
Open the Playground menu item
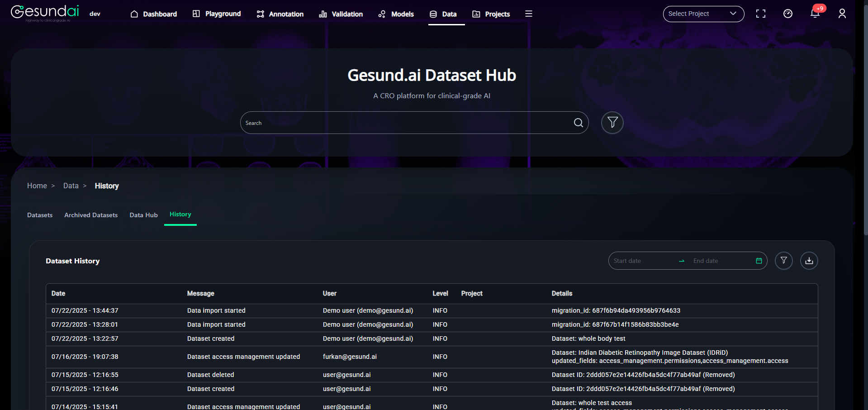pos(217,14)
